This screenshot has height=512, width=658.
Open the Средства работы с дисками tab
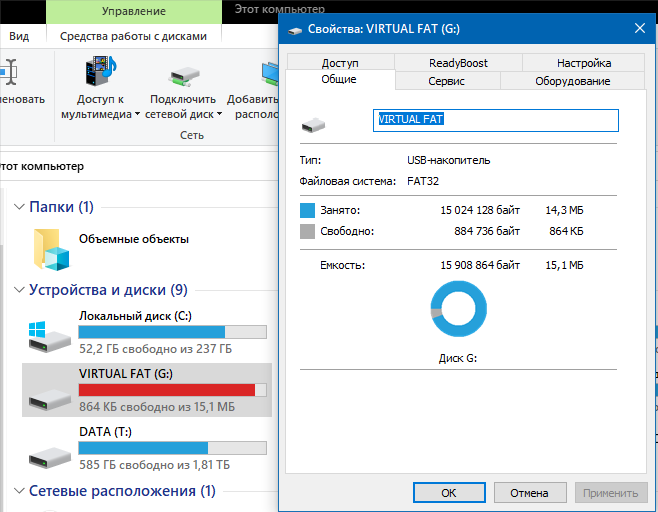point(133,36)
